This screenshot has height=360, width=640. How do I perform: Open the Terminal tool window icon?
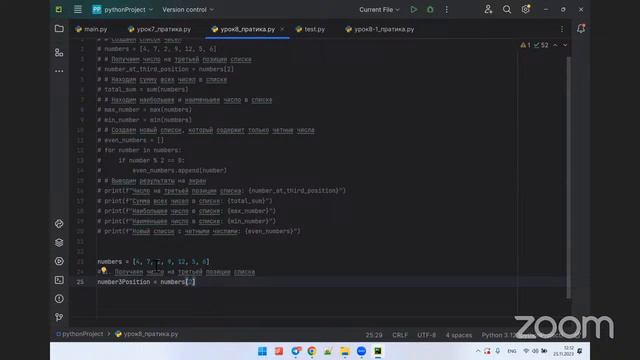(59, 280)
